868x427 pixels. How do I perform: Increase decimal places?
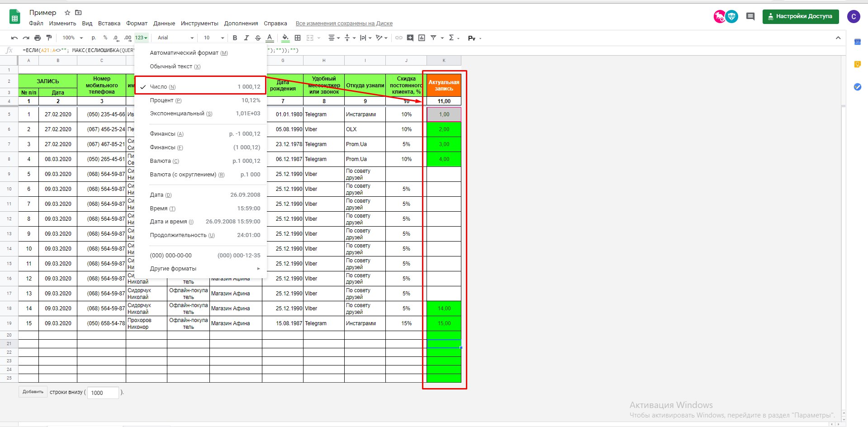coord(128,38)
